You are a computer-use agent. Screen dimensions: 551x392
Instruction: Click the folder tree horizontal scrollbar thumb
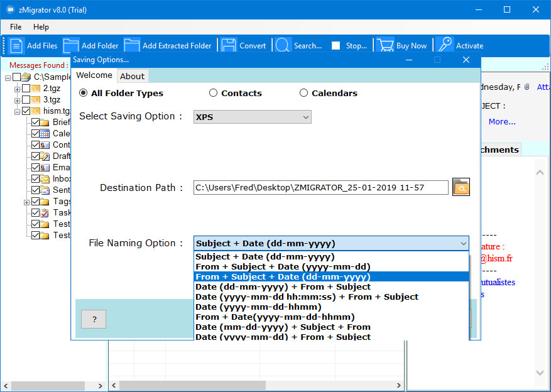[x=48, y=385]
